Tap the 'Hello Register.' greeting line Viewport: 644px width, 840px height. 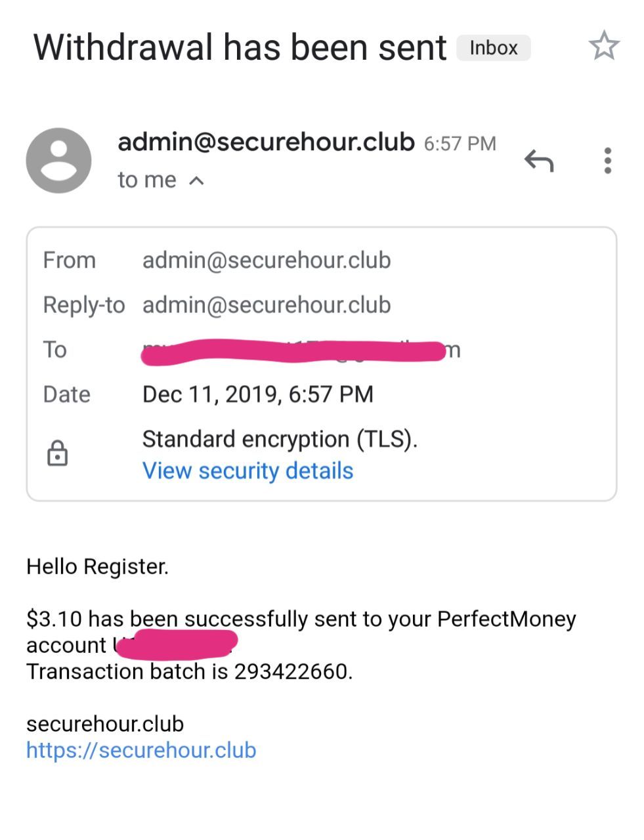point(97,566)
